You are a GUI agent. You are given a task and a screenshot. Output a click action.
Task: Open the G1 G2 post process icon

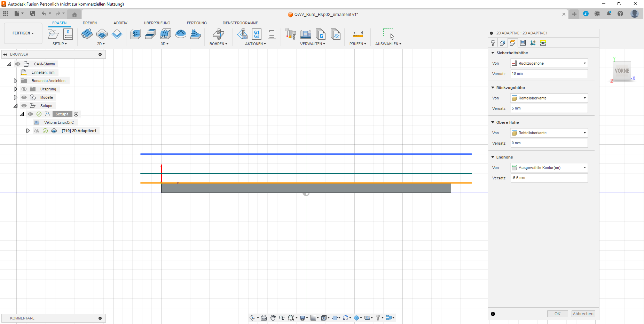(x=257, y=34)
